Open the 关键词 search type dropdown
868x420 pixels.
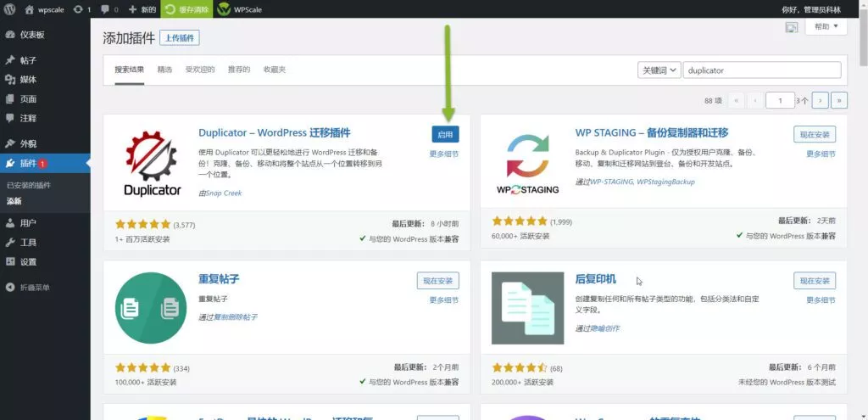659,70
